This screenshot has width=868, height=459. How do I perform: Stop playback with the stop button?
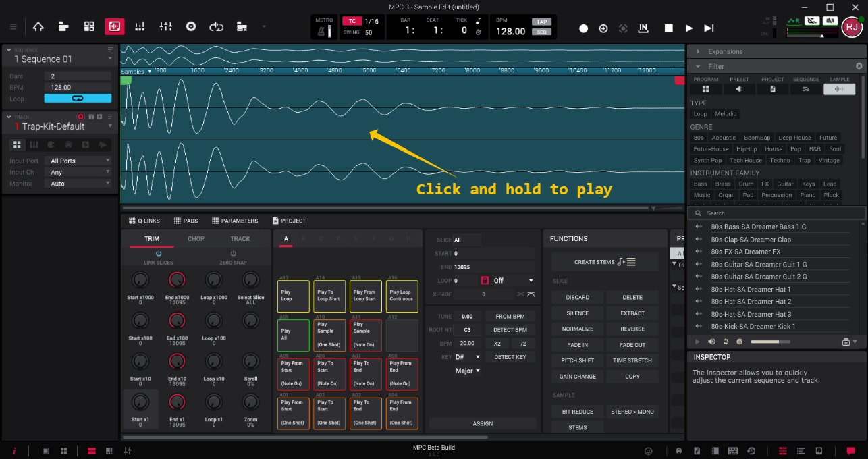pos(668,28)
